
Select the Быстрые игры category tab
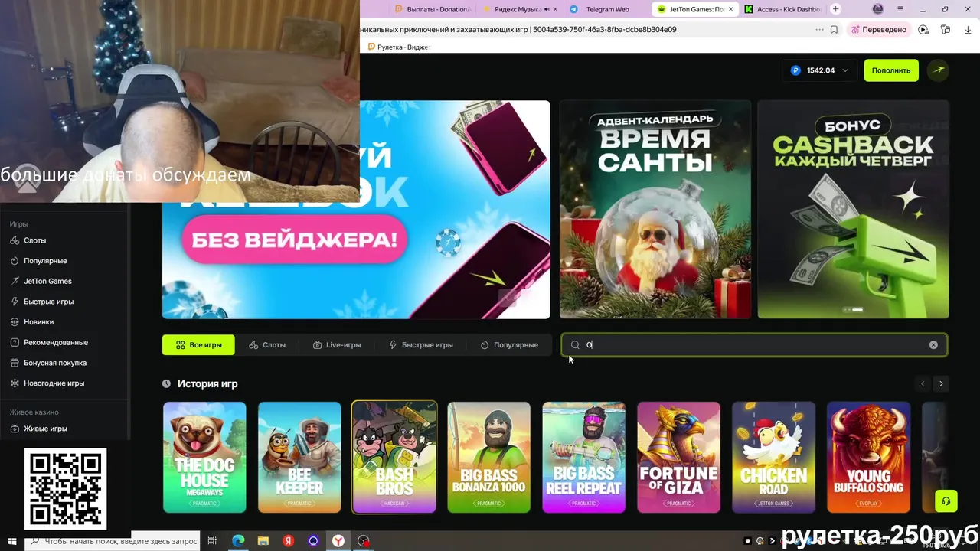pyautogui.click(x=421, y=345)
